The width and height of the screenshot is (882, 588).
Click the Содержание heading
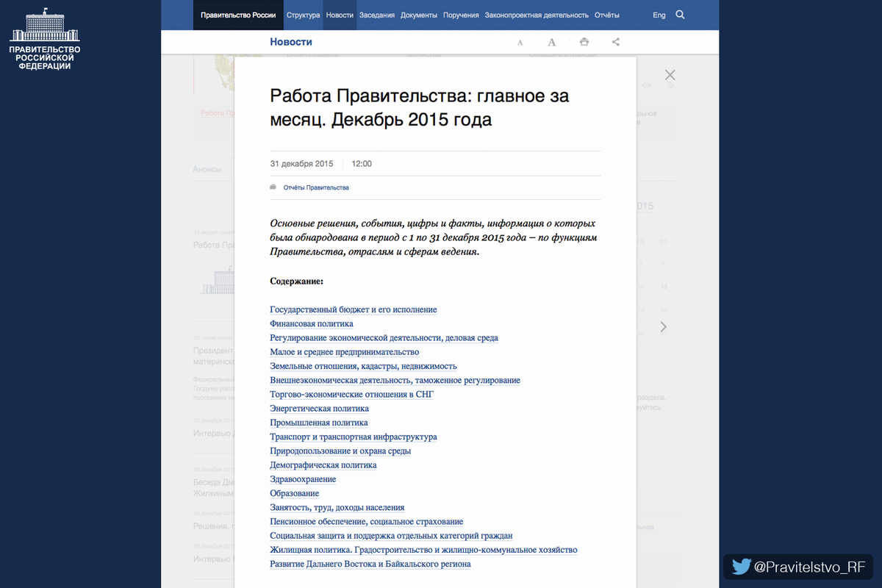pos(297,282)
